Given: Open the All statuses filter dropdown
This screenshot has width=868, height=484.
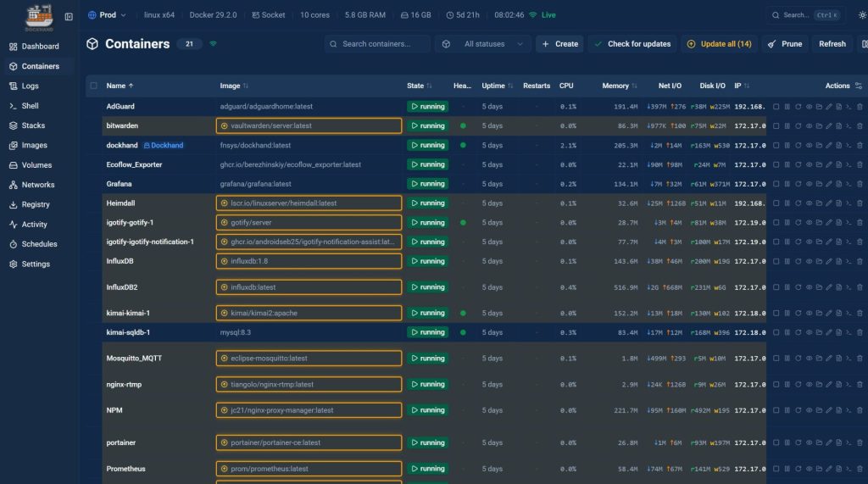Looking at the screenshot, I should click(483, 44).
